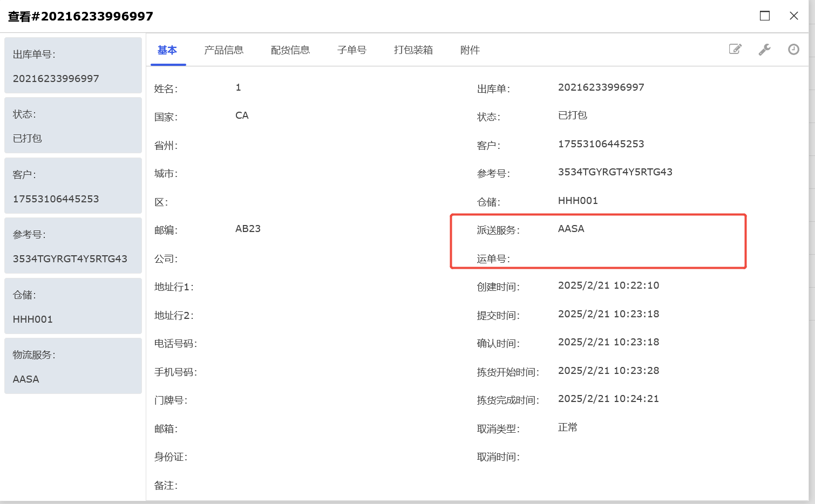Click the 仓储 value HHH001 in details
Image resolution: width=815 pixels, height=504 pixels.
click(578, 201)
